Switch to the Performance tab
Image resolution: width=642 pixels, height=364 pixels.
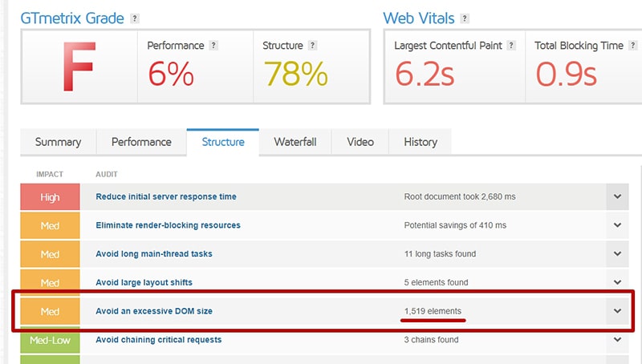pyautogui.click(x=141, y=142)
